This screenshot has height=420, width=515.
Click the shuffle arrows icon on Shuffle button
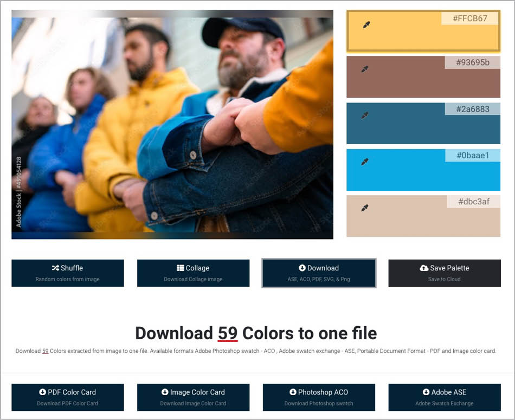[x=55, y=268]
